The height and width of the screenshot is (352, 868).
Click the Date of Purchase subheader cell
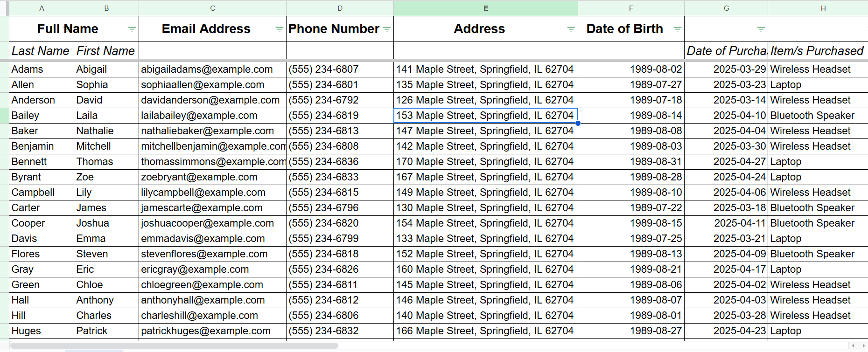click(x=726, y=51)
